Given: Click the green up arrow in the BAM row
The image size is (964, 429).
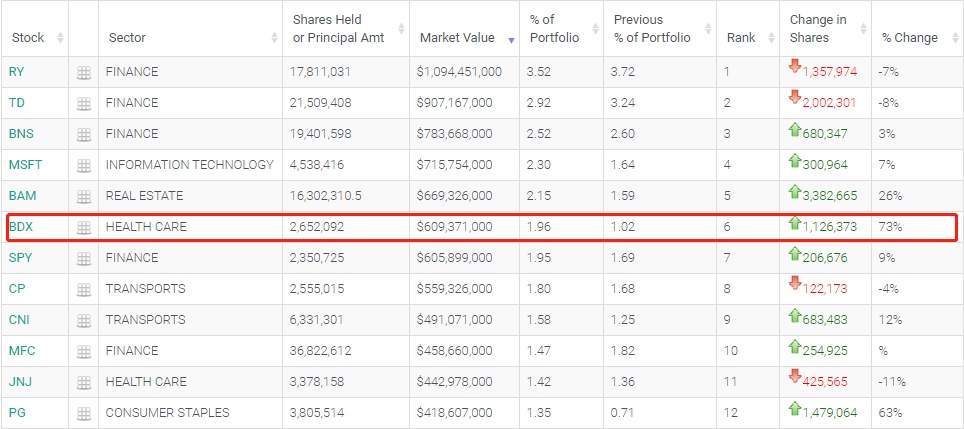Looking at the screenshot, I should [795, 191].
